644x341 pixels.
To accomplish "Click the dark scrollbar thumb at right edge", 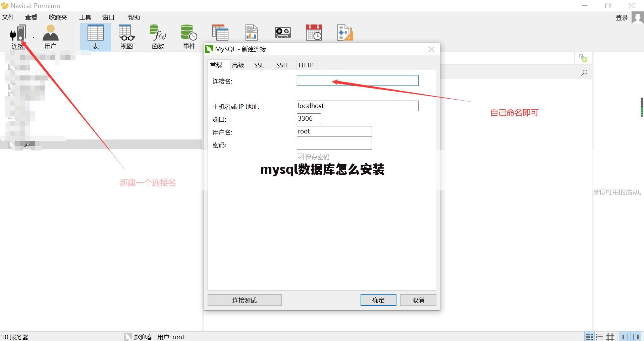I will pyautogui.click(x=642, y=107).
